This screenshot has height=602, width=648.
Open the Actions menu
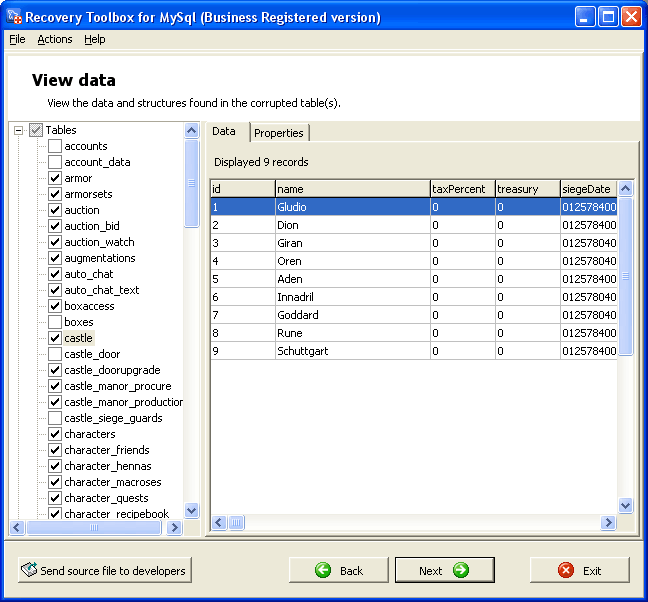(55, 39)
